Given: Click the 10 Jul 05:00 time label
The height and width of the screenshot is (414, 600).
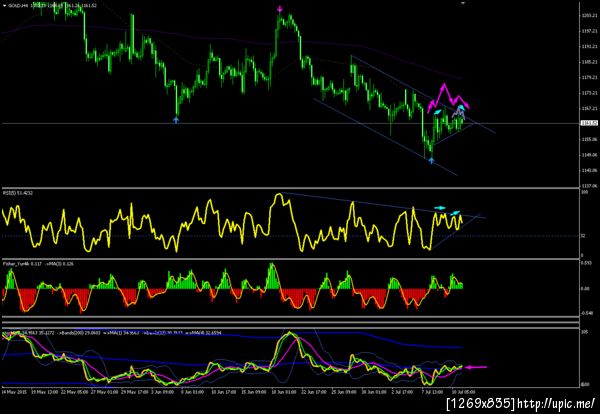Looking at the screenshot, I should click(x=463, y=392).
